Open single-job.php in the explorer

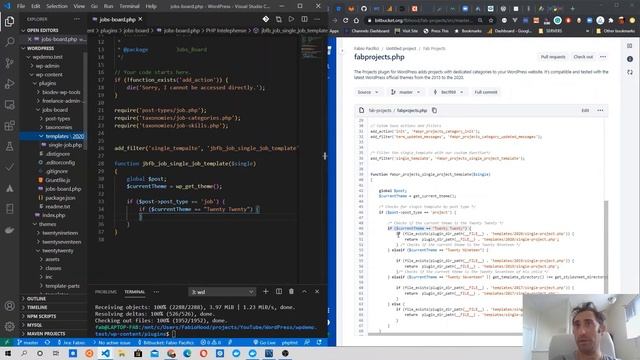pyautogui.click(x=61, y=145)
